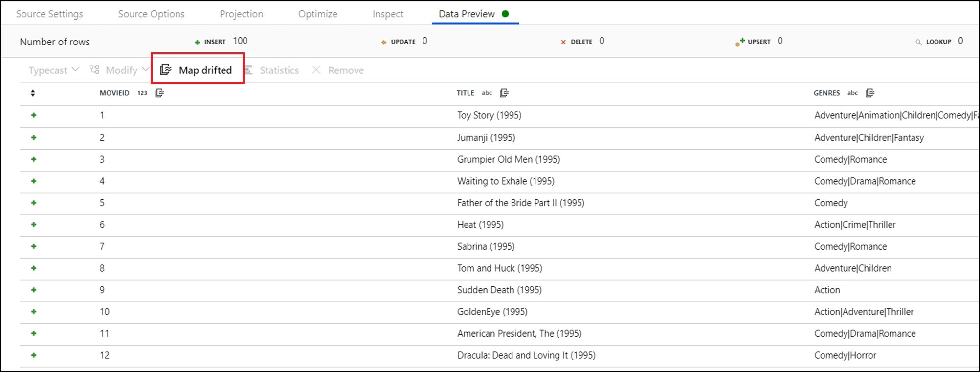Select the Optimize tab
This screenshot has height=372, width=980.
[318, 14]
